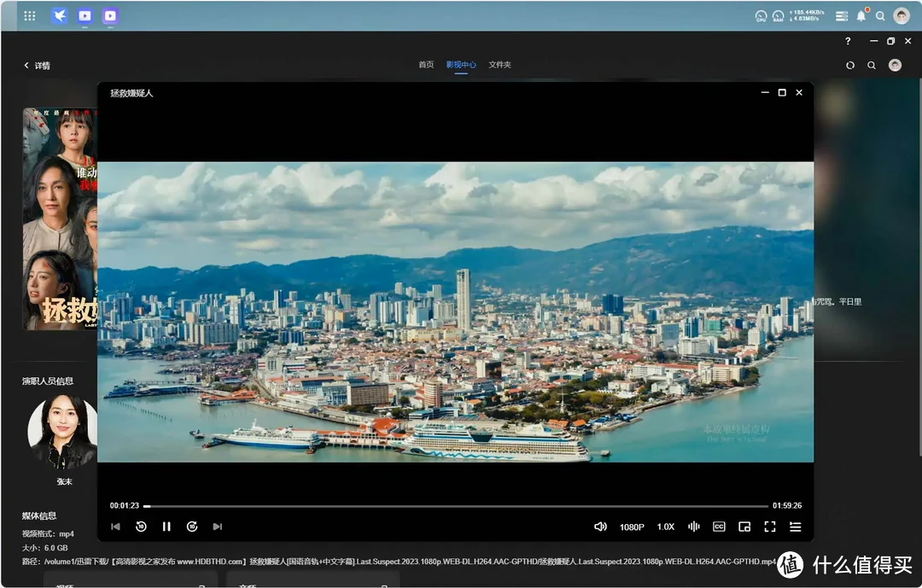Rewind 10 seconds in the player
This screenshot has width=922, height=588.
pos(141,527)
